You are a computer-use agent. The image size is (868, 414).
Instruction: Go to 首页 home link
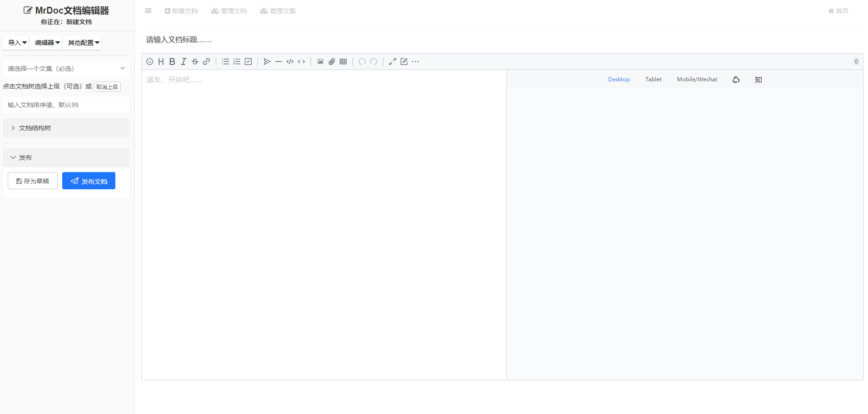[838, 11]
